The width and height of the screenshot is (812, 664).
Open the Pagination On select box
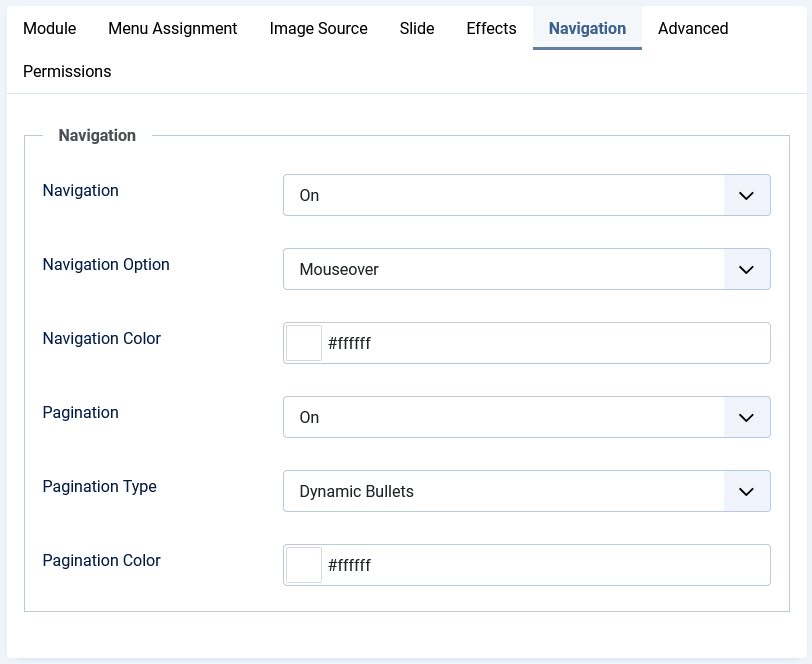[x=527, y=417]
